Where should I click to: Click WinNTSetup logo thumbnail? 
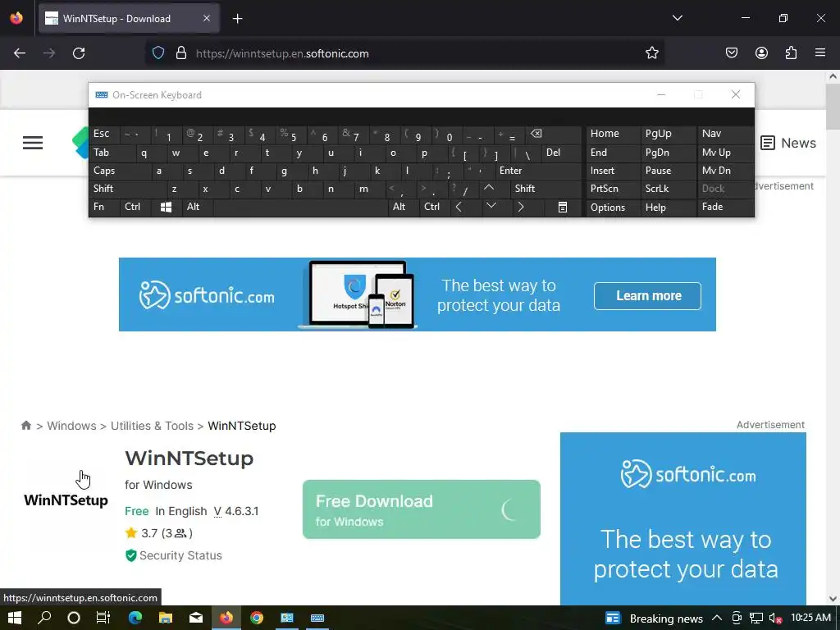click(66, 500)
